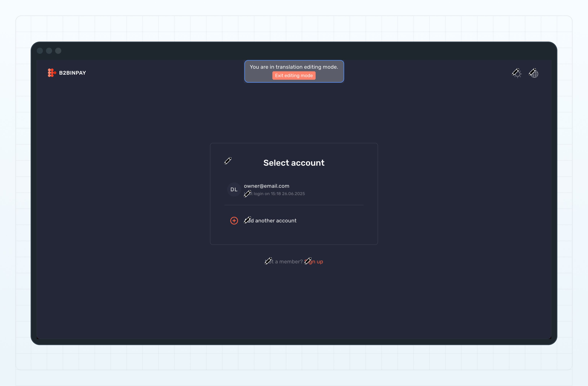This screenshot has height=386, width=588.
Task: Click the Exit editing mode button
Action: point(294,76)
